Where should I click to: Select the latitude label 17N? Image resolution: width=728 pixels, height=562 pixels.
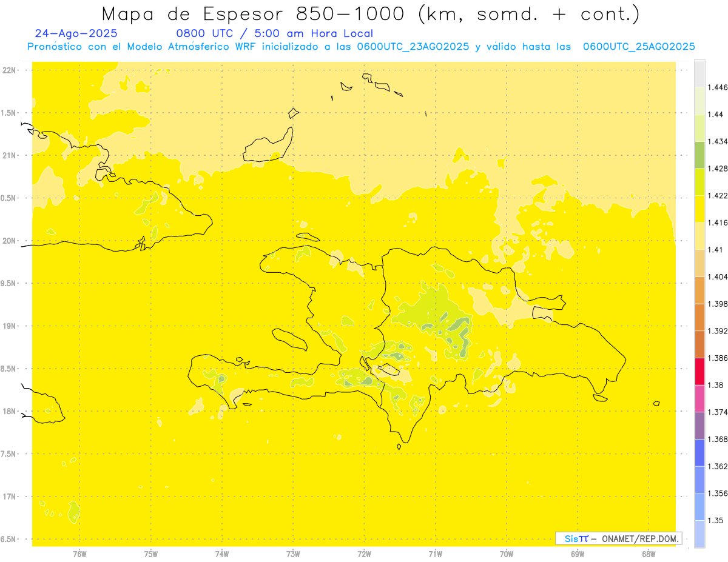pyautogui.click(x=10, y=497)
